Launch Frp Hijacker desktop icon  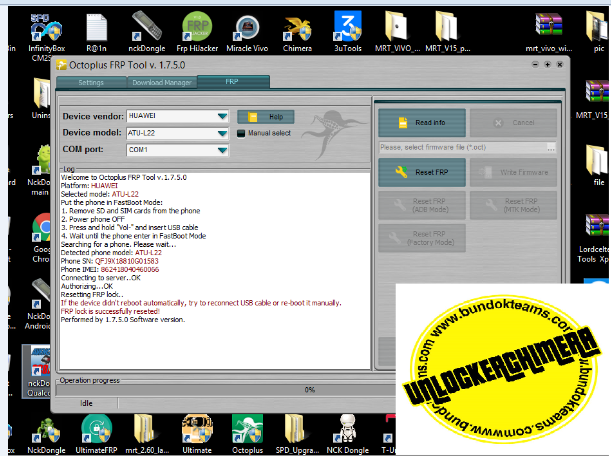pos(197,33)
